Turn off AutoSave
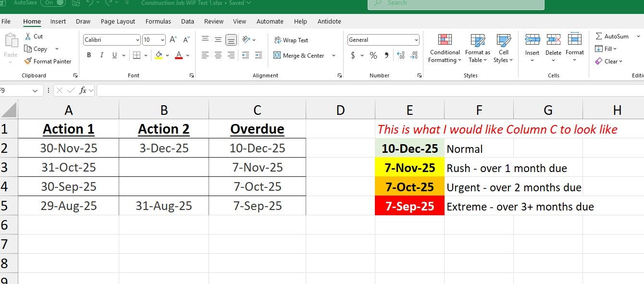The image size is (644, 284). pos(53,3)
